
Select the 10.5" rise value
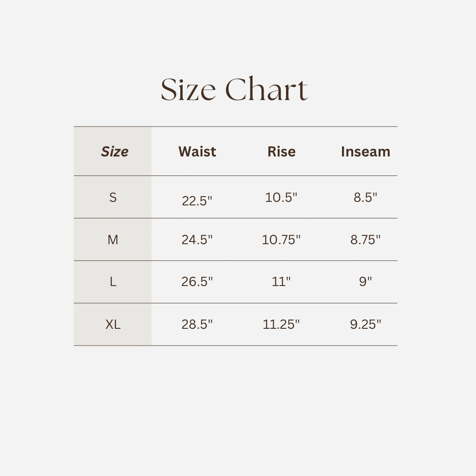pos(281,197)
